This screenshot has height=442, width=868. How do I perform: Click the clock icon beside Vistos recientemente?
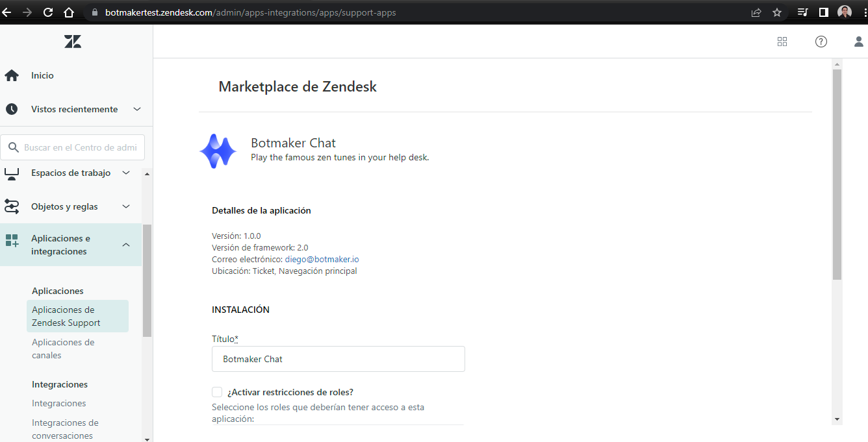[12, 109]
